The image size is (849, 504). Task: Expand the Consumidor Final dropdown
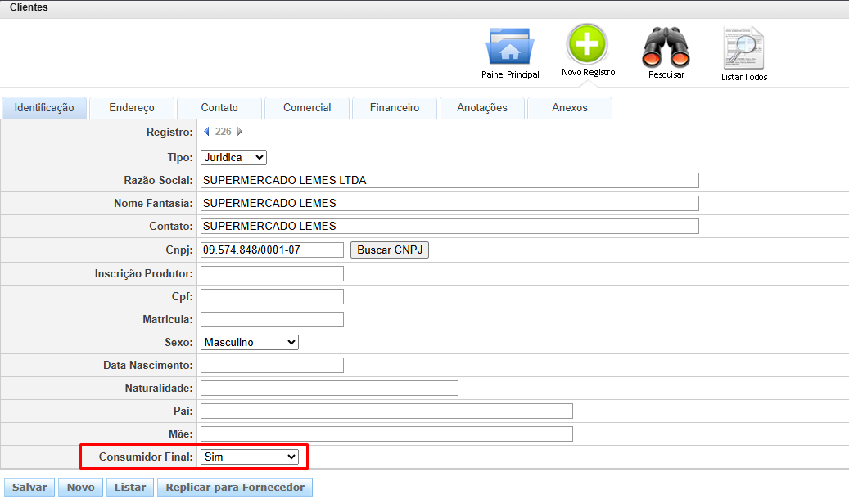249,457
